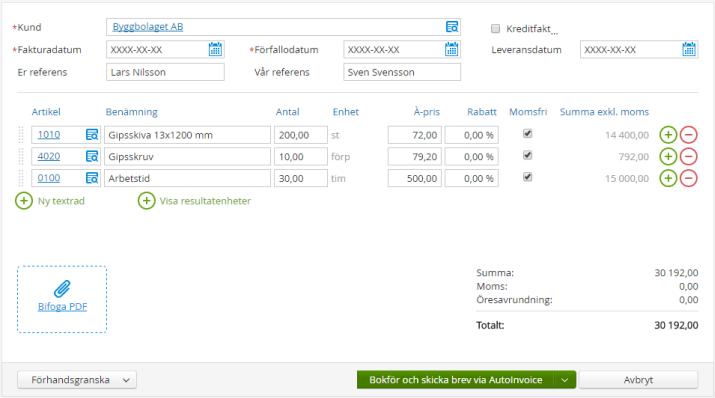
Task: Edit unit price 72,00 field
Action: pos(414,135)
